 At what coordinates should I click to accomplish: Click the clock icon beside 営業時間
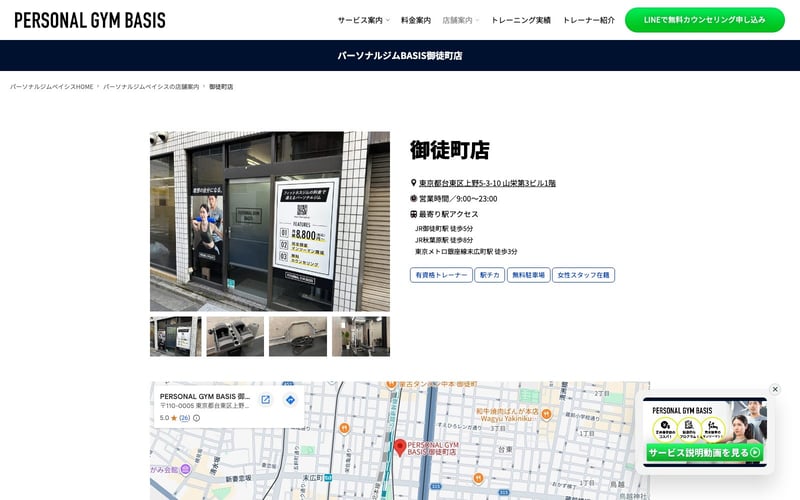pos(414,198)
